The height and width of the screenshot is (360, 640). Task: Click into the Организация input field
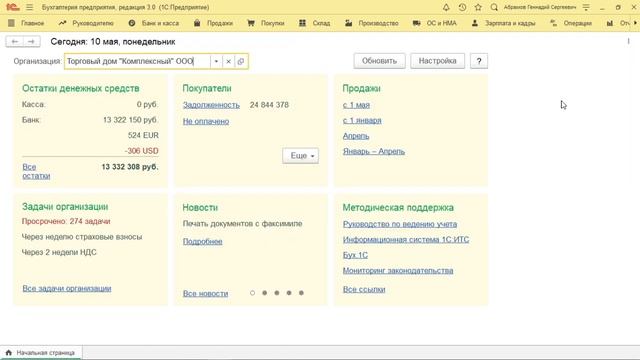(138, 61)
